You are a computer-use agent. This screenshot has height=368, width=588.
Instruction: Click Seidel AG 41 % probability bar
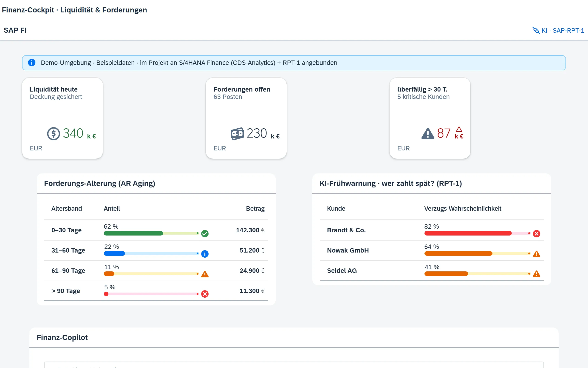coord(477,273)
